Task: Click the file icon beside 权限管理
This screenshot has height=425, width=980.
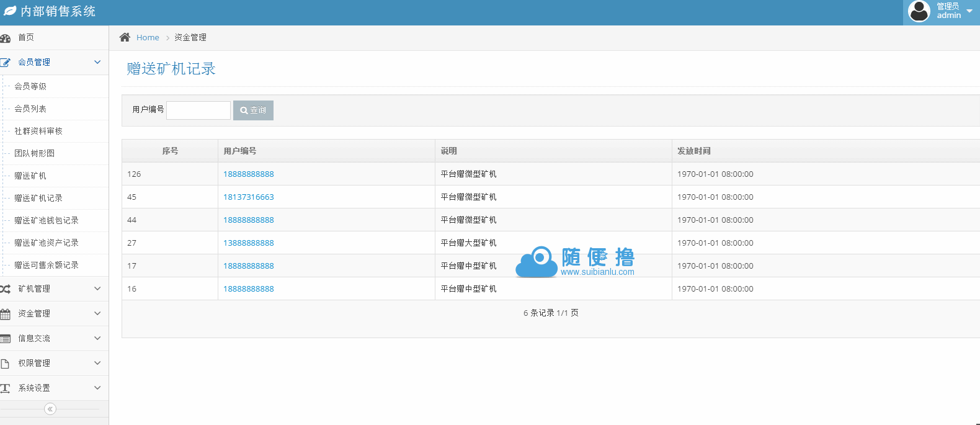Action: pyautogui.click(x=5, y=364)
